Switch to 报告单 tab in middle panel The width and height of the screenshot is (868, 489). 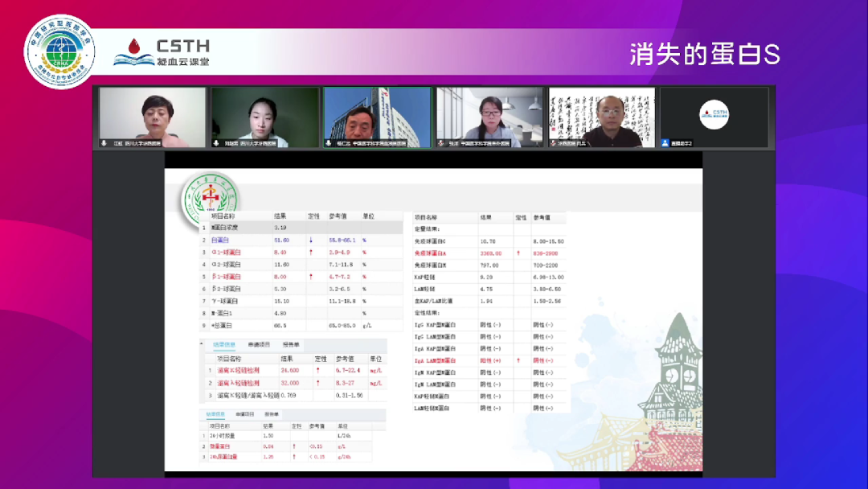[x=289, y=344]
